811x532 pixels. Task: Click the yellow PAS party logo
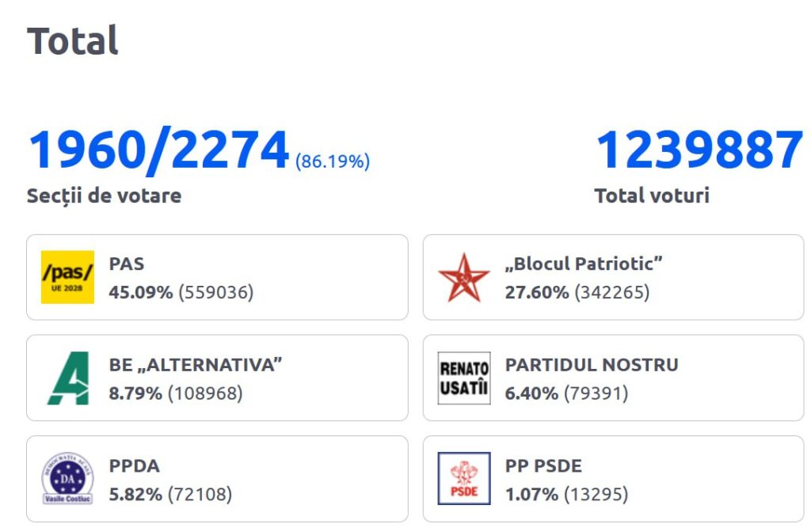pos(67,277)
